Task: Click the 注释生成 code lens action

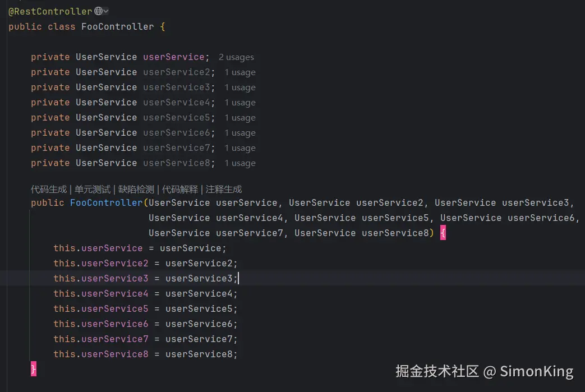Action: pos(224,190)
